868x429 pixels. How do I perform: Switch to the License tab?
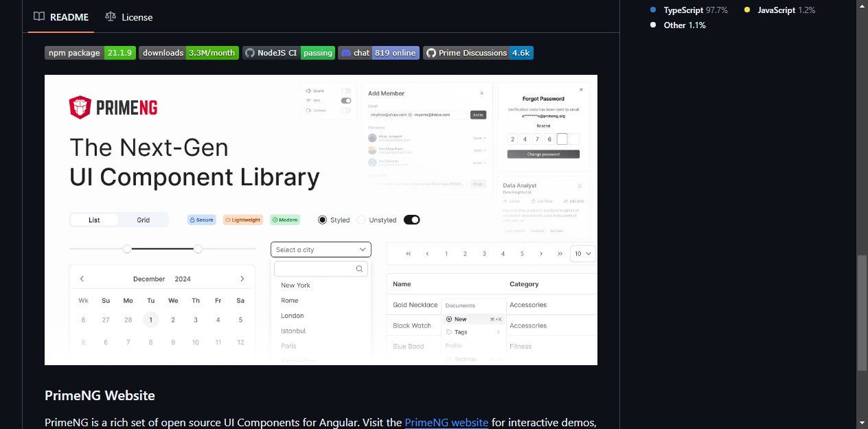[x=129, y=17]
